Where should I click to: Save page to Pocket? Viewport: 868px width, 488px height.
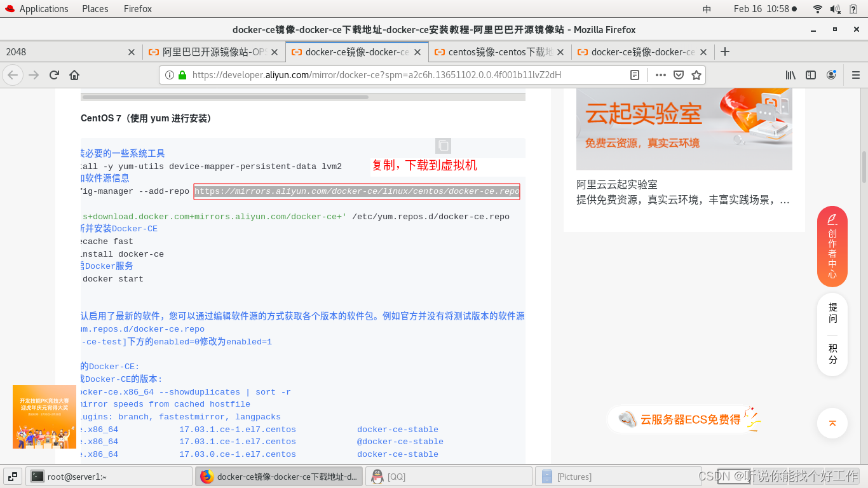pos(679,75)
